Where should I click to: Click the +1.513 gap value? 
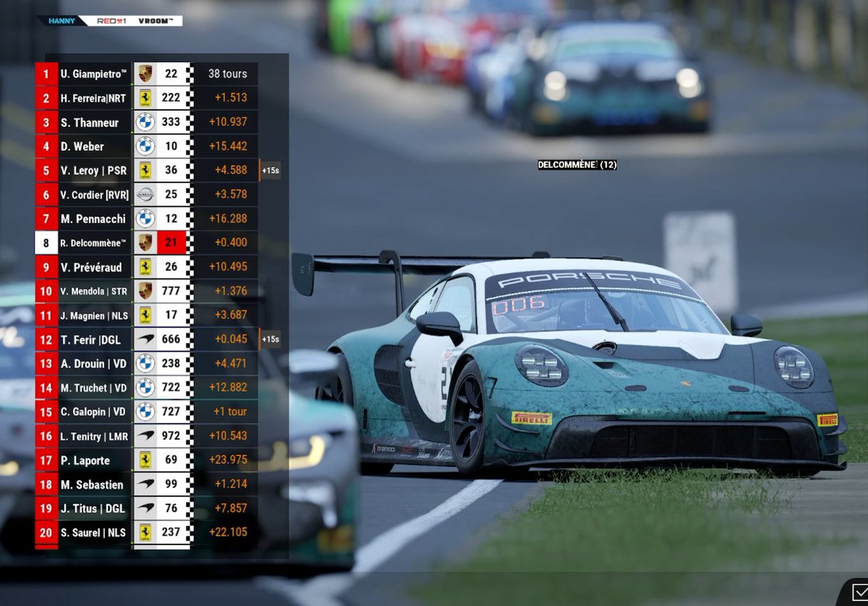click(231, 98)
